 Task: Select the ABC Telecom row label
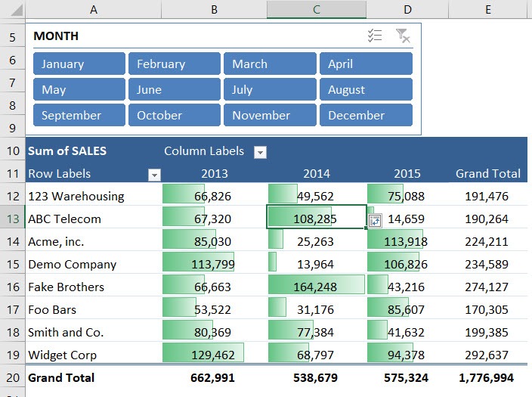point(93,219)
